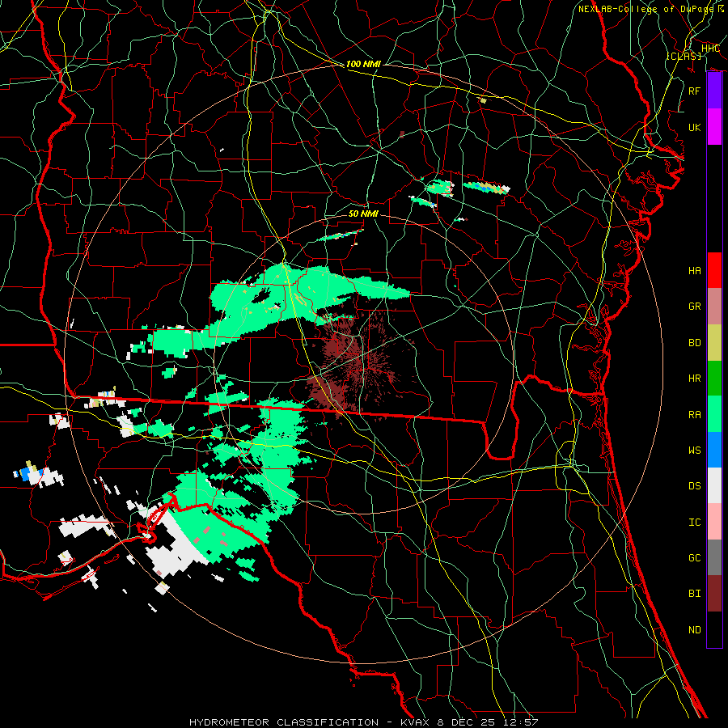Click the "RA" legend label

[694, 414]
